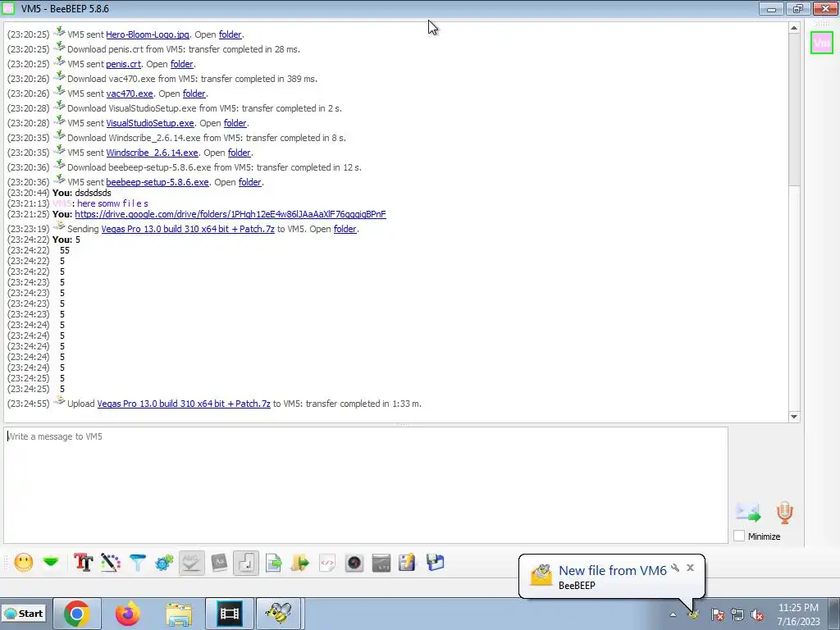Open Windows Explorer folder taskbar icon
The width and height of the screenshot is (840, 630).
178,614
